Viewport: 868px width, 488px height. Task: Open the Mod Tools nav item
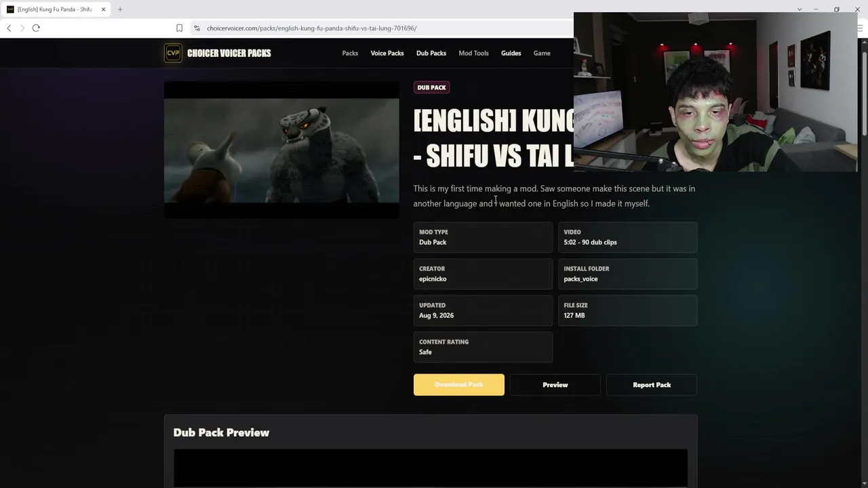(473, 53)
